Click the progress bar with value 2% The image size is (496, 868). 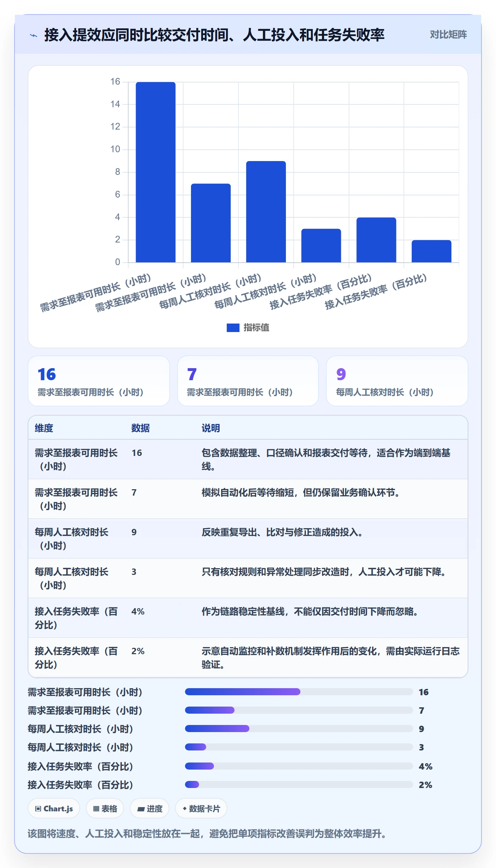click(x=299, y=784)
